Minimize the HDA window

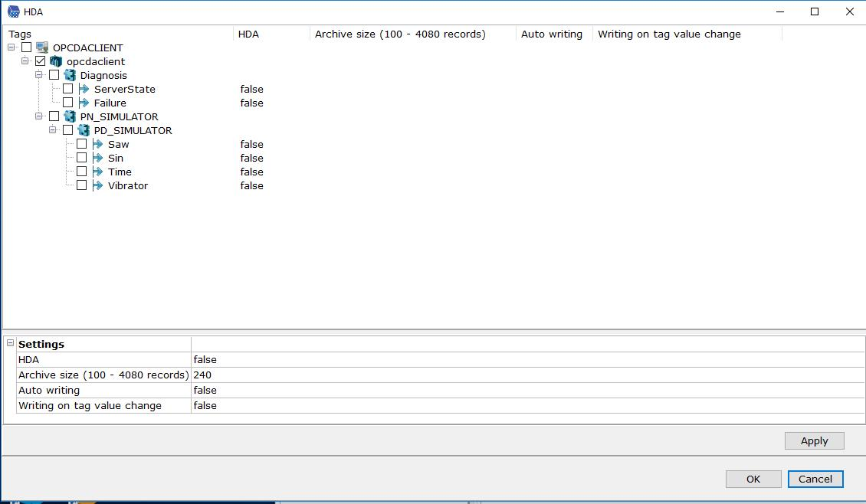coord(780,11)
